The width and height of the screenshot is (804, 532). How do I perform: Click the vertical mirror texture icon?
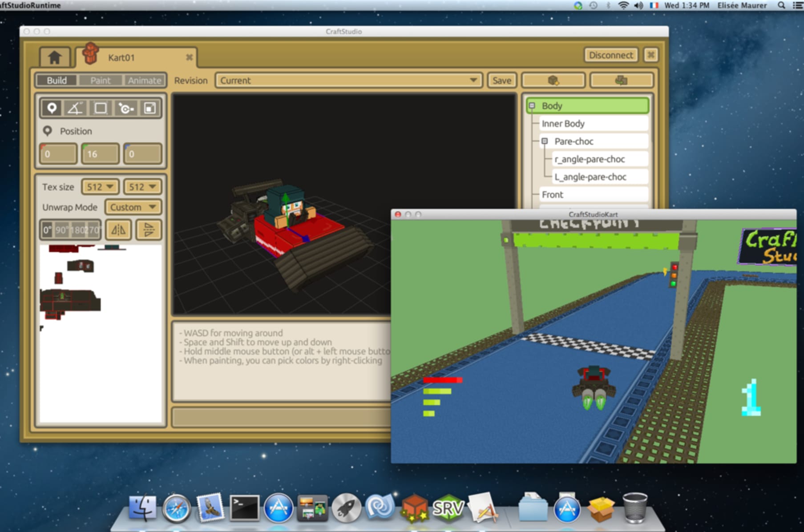(x=149, y=230)
